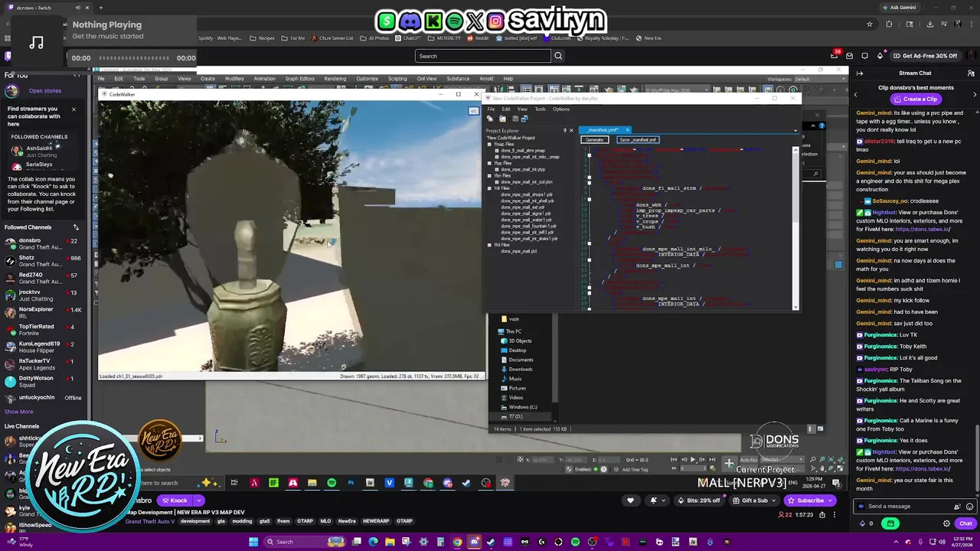980x551 pixels.
Task: Click the Twitch search magnifier icon
Action: [558, 56]
